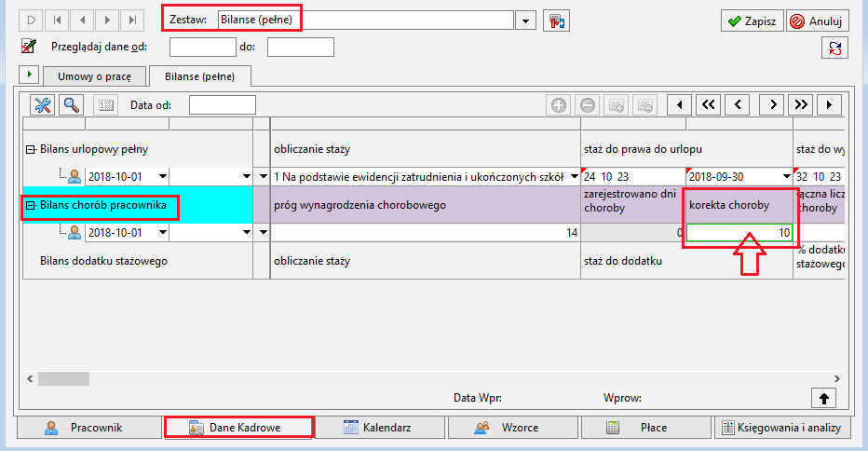Click the edit pencil icon beside Przeglądaj dane
Screen dimensions: 868x451
(29, 47)
